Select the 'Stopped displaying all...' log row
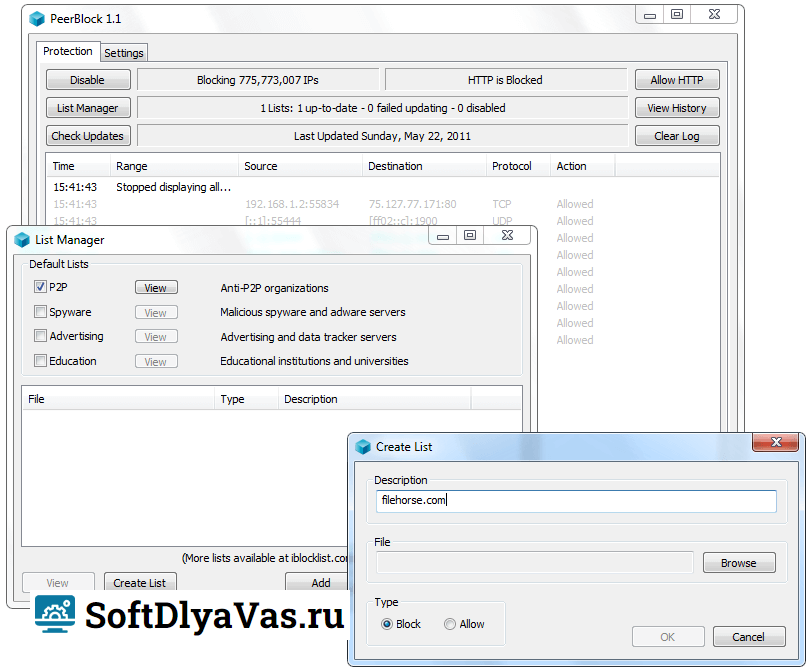Screen dimensions: 809x670 tap(383, 187)
